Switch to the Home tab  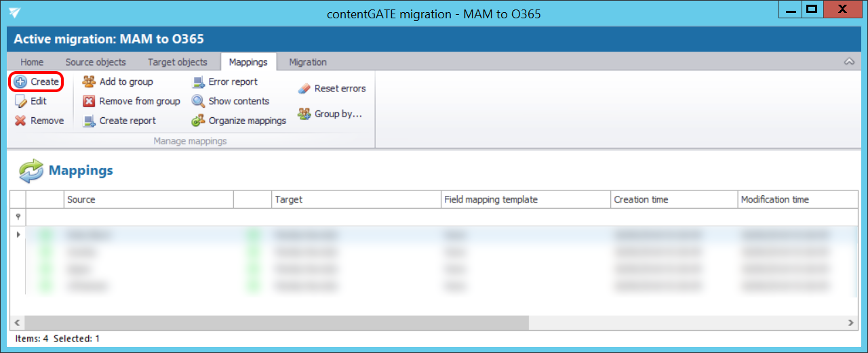click(x=32, y=62)
